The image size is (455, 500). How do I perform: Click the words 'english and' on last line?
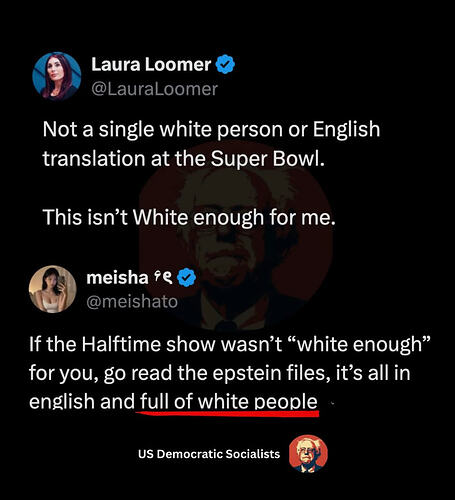(x=82, y=401)
